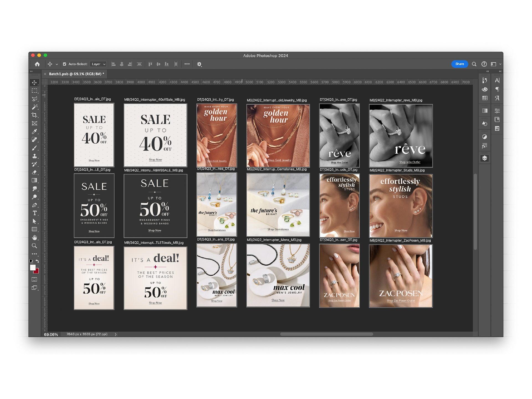Open the Auto-Select Layer dropdown
Image resolution: width=532 pixels, height=399 pixels.
[98, 64]
